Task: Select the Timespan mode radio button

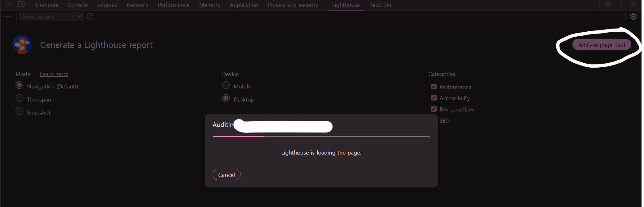Action: 20,98
